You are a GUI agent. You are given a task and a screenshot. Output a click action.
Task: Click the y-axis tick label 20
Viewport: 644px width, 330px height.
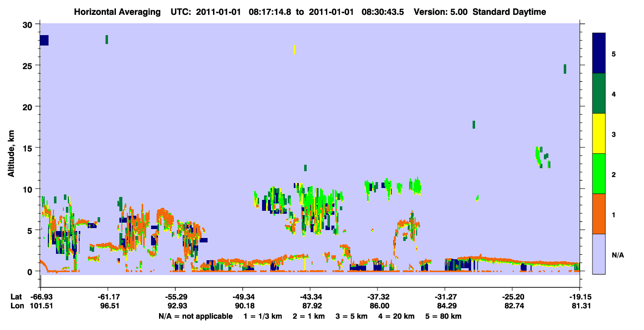pyautogui.click(x=28, y=107)
